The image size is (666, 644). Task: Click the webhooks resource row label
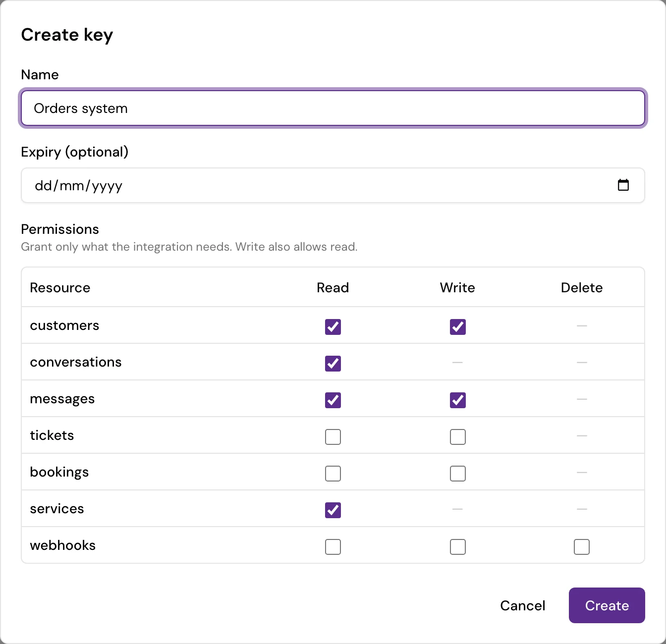pyautogui.click(x=63, y=545)
